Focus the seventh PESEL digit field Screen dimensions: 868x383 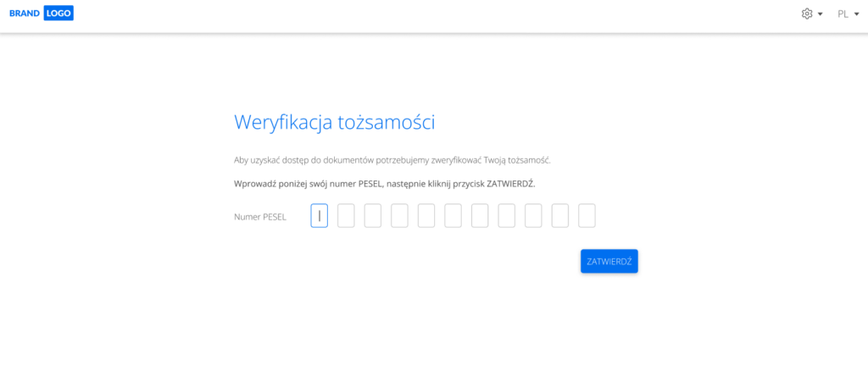tap(480, 216)
